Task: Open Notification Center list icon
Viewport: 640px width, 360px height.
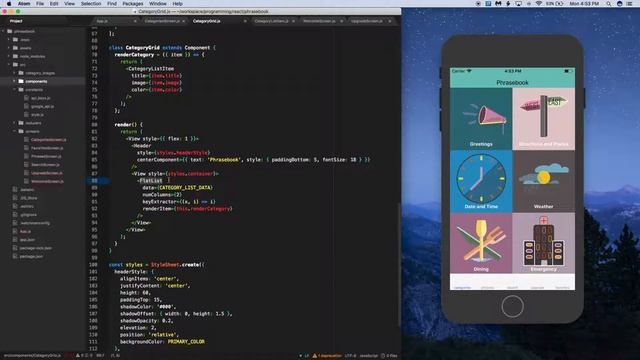Action: click(630, 4)
